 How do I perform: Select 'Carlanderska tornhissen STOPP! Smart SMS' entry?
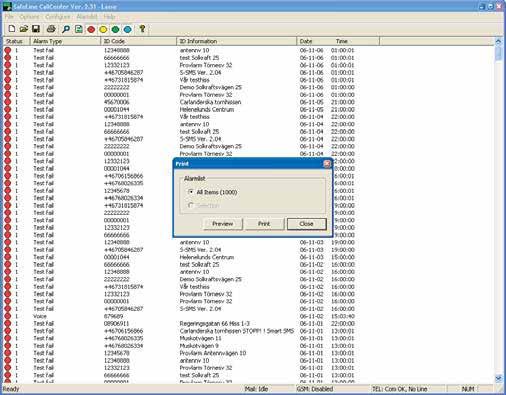coord(237,331)
